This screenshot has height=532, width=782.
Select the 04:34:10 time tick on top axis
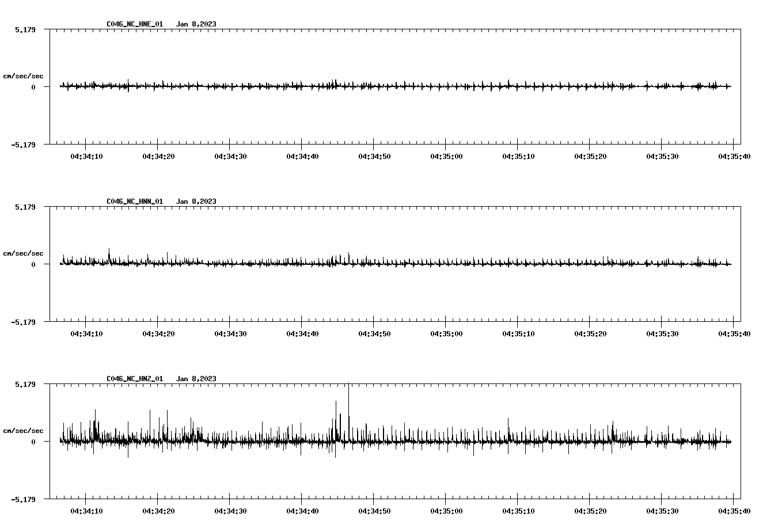click(x=86, y=154)
